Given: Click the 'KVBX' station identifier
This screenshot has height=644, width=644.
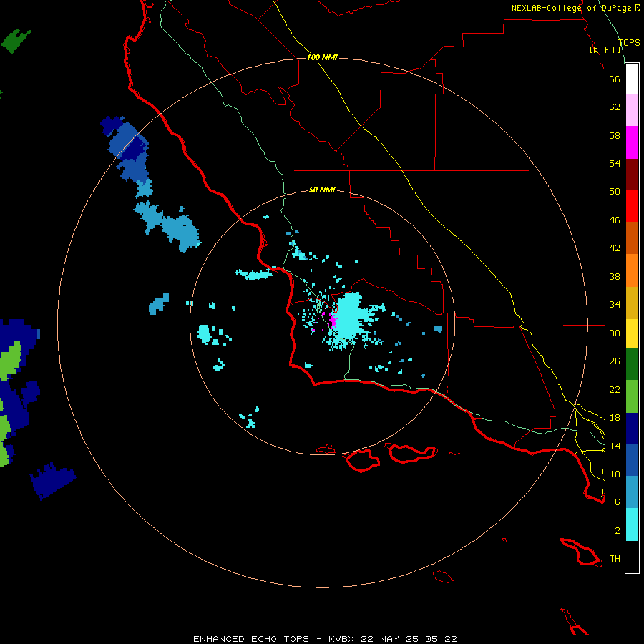Looking at the screenshot, I should 342,639.
